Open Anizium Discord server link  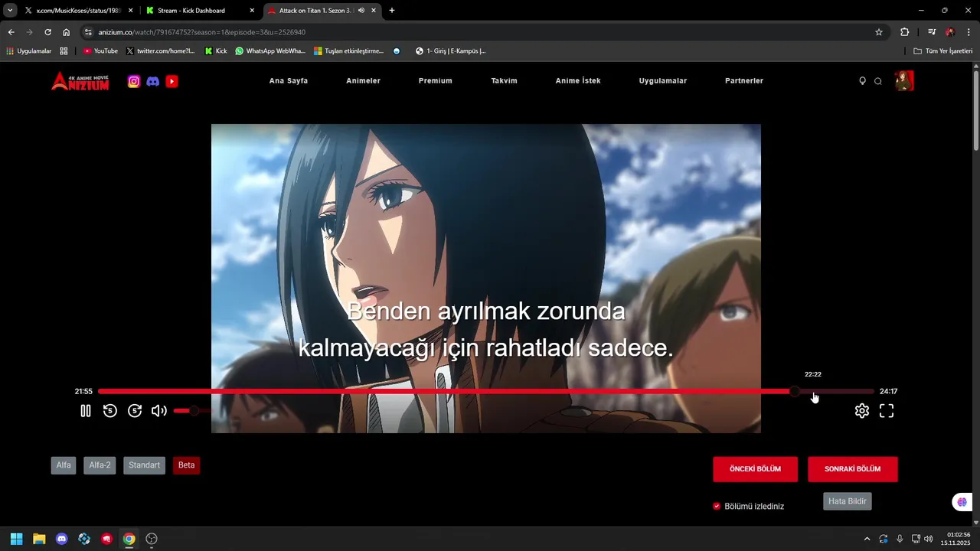(153, 81)
